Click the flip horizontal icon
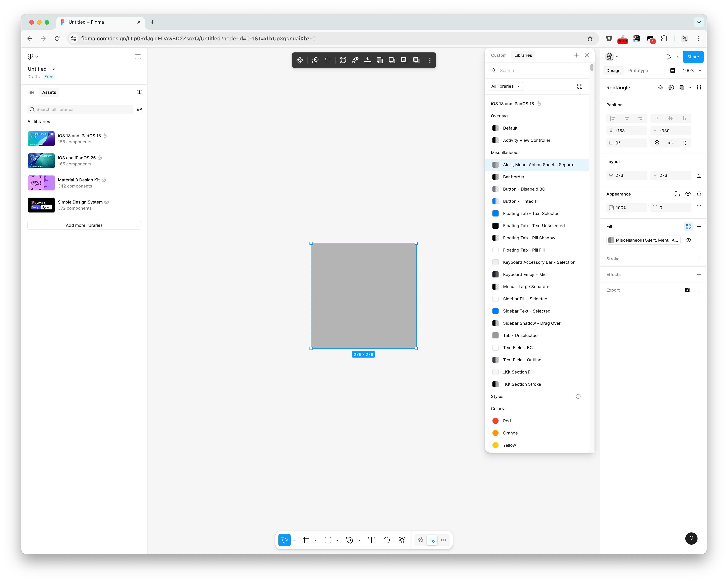The width and height of the screenshot is (728, 582). (671, 143)
